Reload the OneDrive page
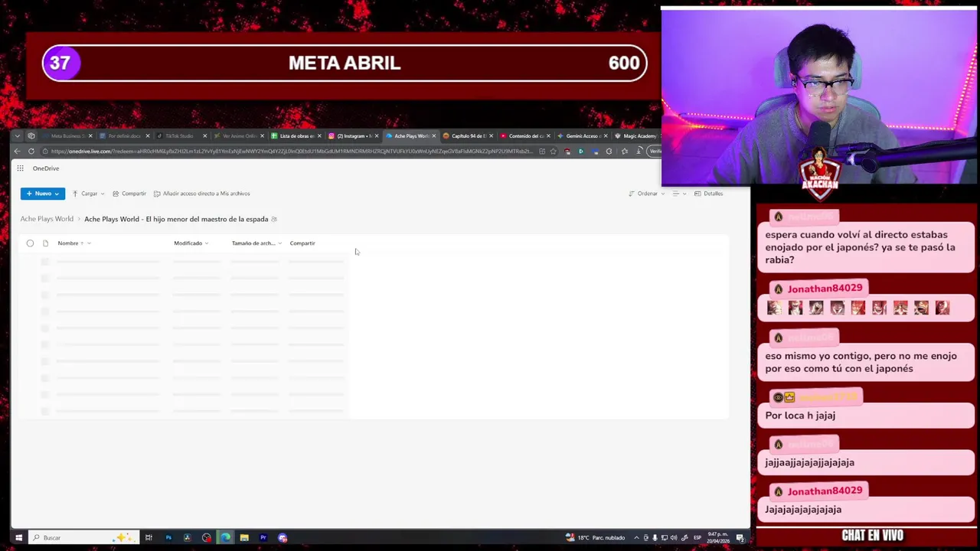Screen dimensions: 980x551 pos(31,152)
